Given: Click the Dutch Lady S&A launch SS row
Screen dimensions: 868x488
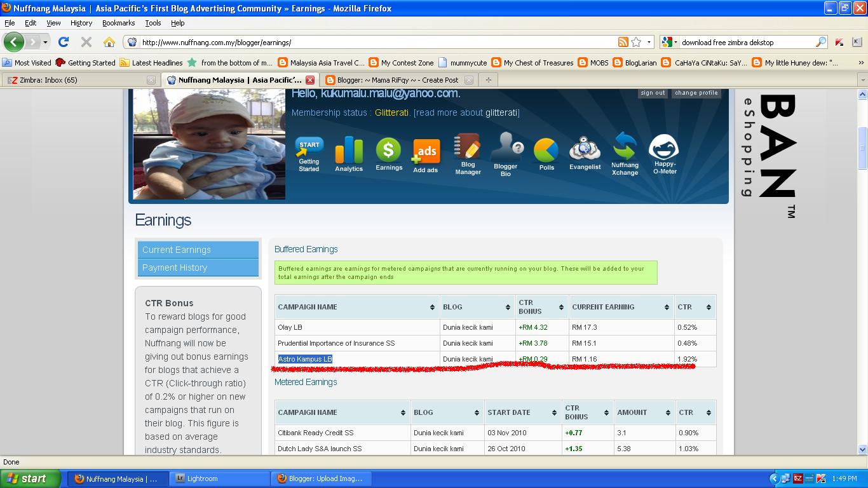Looking at the screenshot, I should pos(496,449).
